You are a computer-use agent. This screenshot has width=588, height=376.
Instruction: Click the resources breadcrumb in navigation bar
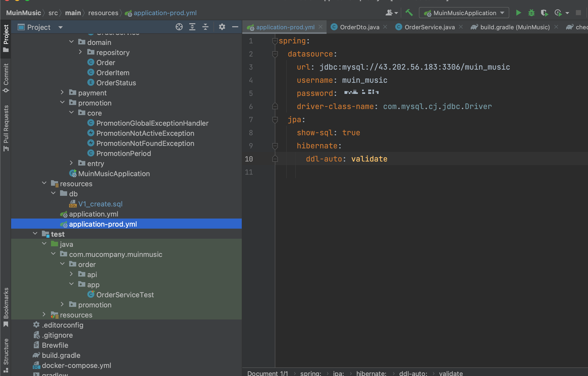tap(103, 13)
